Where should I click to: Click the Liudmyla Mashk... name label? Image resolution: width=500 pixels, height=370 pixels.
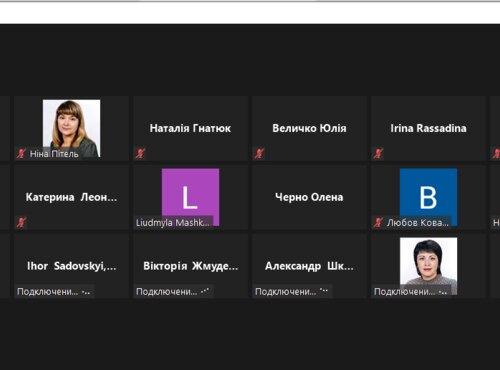[x=173, y=223]
